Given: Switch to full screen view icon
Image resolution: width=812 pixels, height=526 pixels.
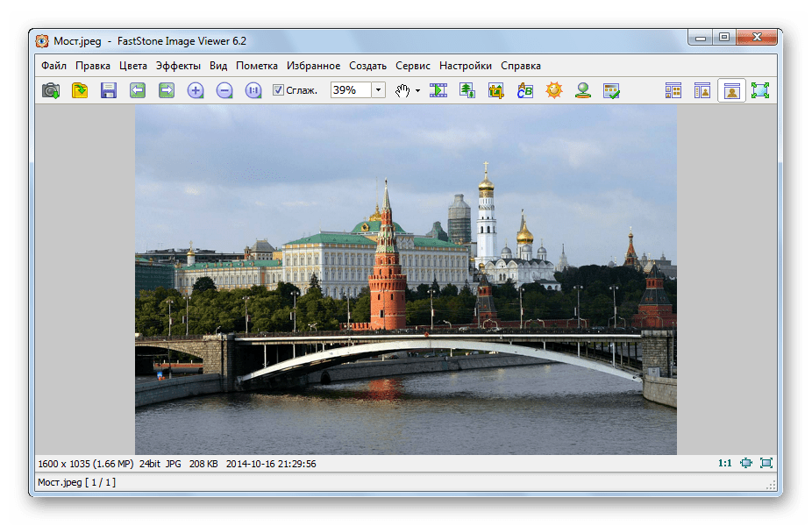Looking at the screenshot, I should 759,90.
